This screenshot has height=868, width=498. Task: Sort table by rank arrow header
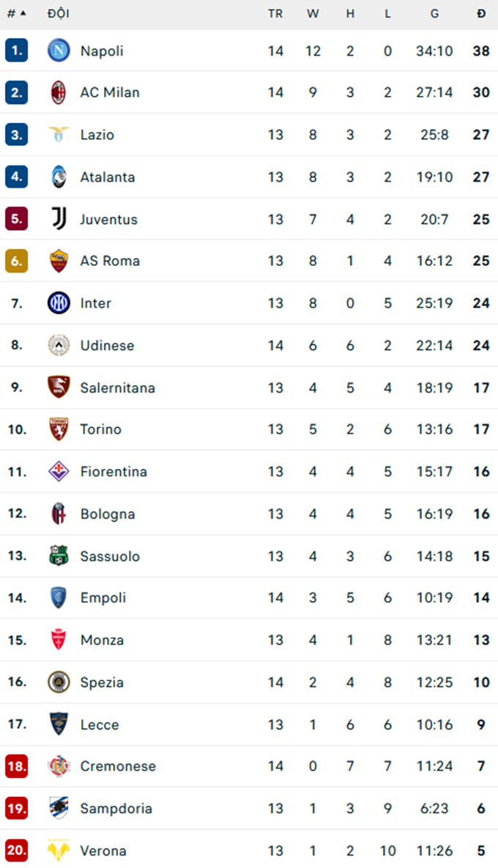point(16,13)
